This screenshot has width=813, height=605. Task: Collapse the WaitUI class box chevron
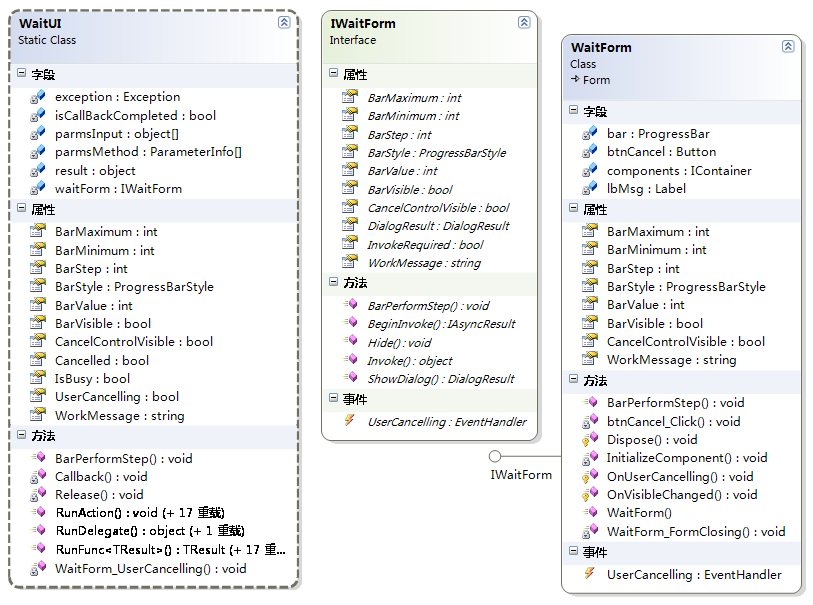tap(284, 22)
